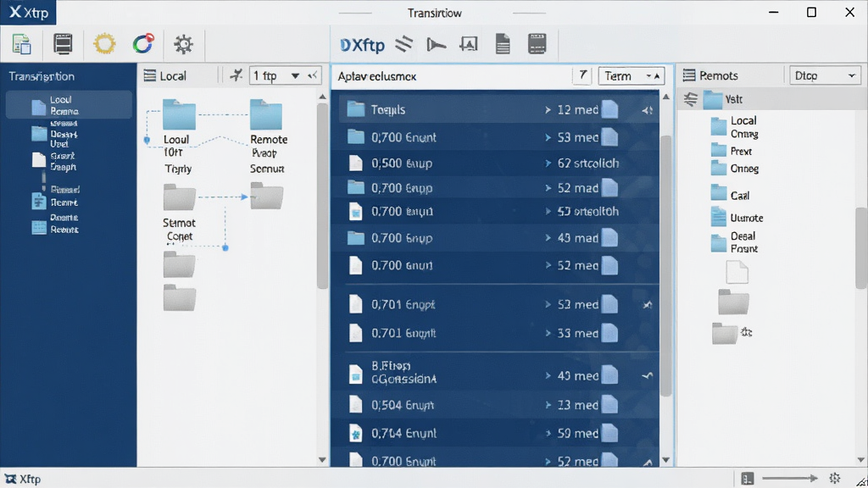Click the check mark on B.Fttop row
Image resolution: width=868 pixels, height=488 pixels.
point(647,375)
